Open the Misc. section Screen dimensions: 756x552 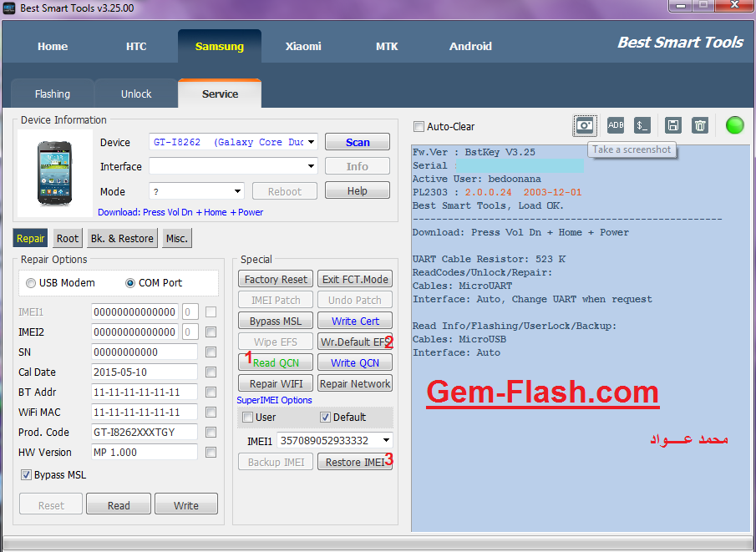pos(177,238)
